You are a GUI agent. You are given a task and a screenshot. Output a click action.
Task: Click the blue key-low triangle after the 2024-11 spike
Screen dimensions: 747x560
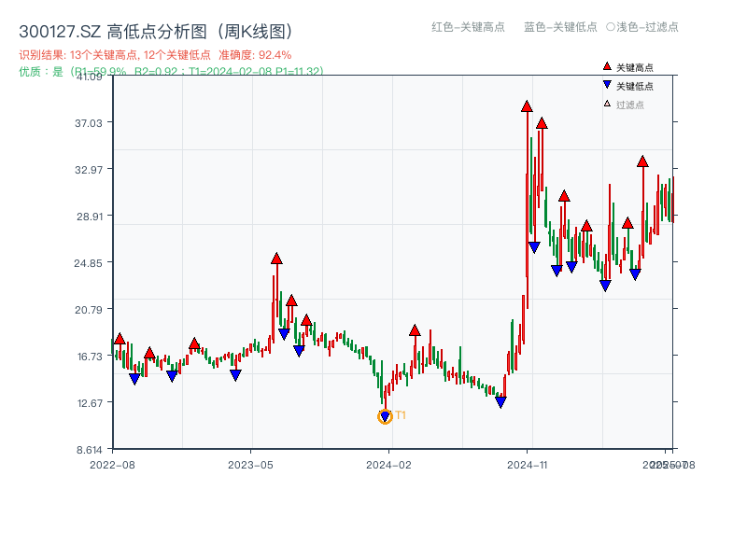click(534, 245)
